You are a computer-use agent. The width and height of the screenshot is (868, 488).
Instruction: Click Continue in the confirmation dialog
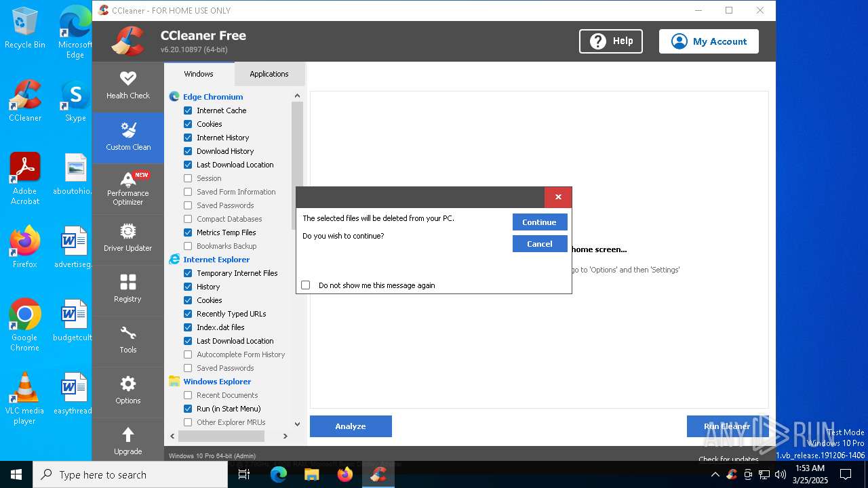540,222
